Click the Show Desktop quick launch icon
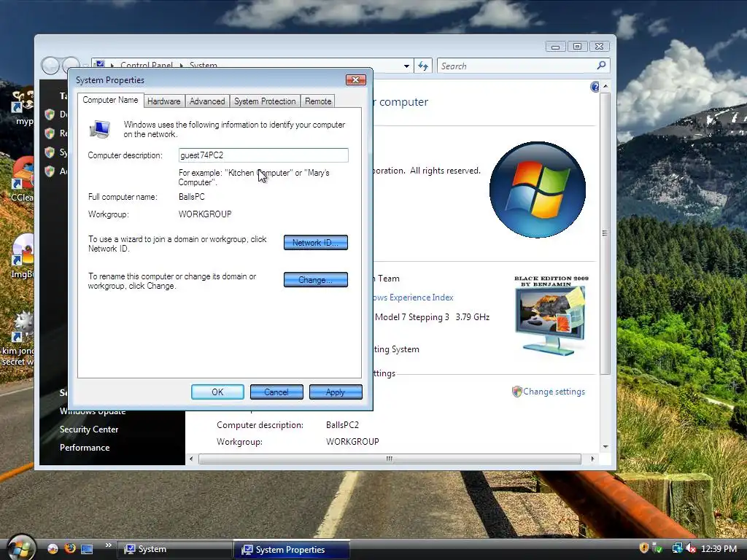747x560 pixels. [87, 549]
